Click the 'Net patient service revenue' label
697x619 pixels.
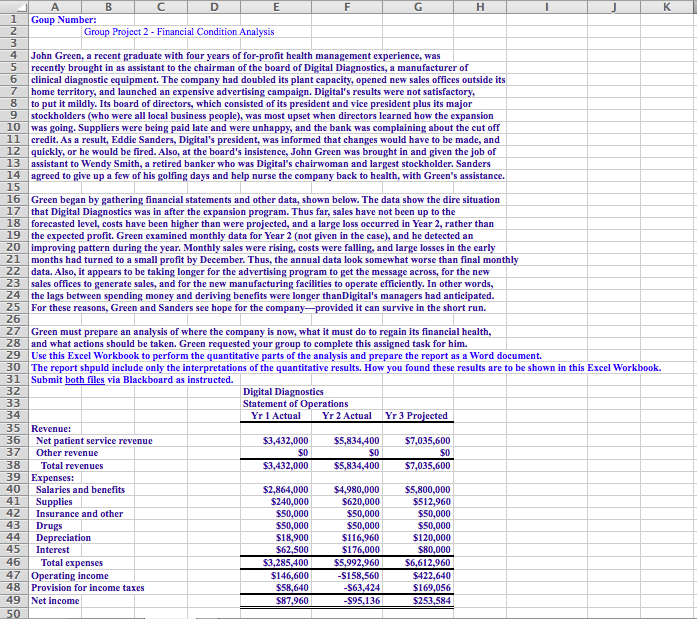(x=94, y=441)
